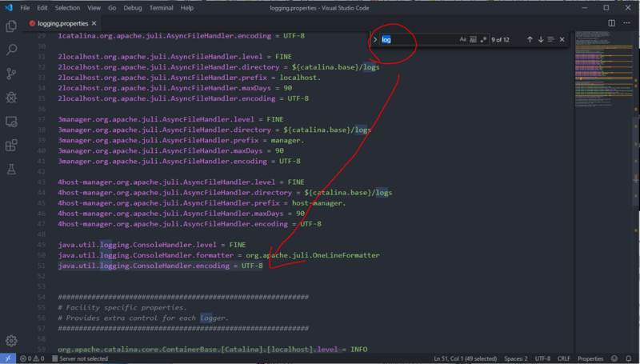Image resolution: width=640 pixels, height=364 pixels.
Task: Click 1catalina...AsyncFileHandler.encoding = UTF-8 line
Action: (181, 35)
